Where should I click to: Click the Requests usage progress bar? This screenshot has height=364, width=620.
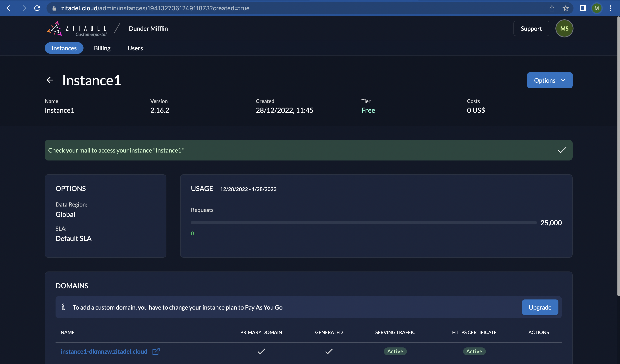[x=363, y=223]
